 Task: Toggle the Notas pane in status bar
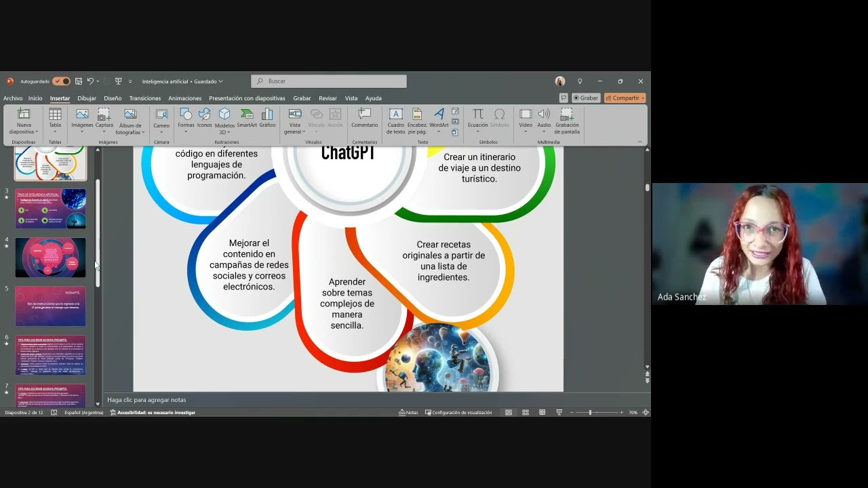click(x=408, y=412)
